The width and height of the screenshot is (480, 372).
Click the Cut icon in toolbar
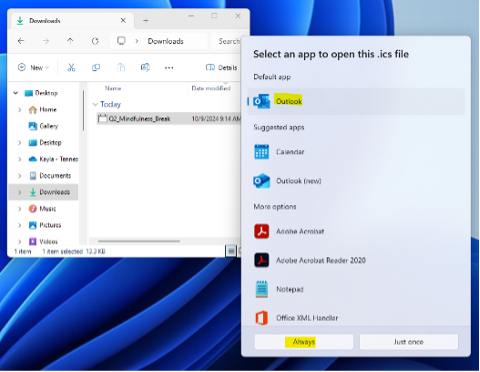71,68
